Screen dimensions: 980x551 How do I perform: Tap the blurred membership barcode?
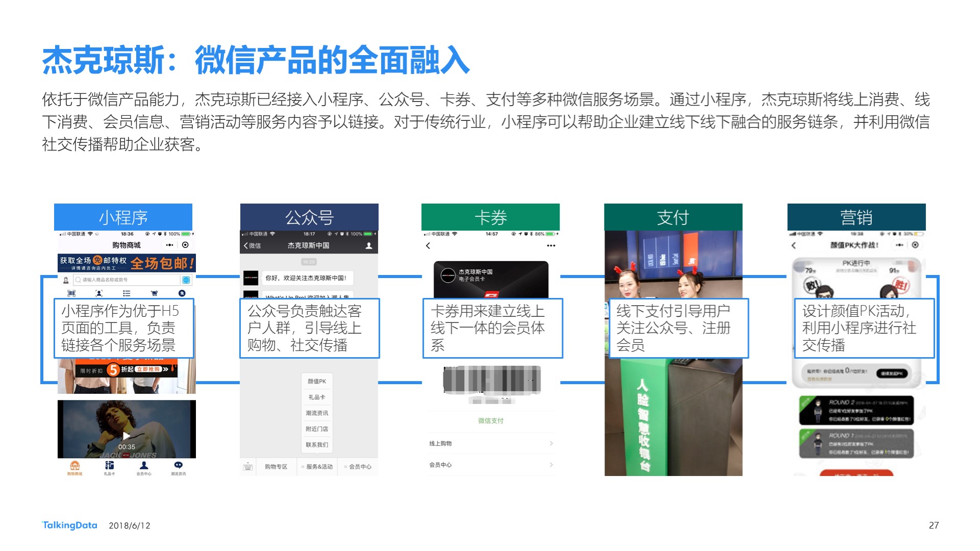pyautogui.click(x=492, y=380)
